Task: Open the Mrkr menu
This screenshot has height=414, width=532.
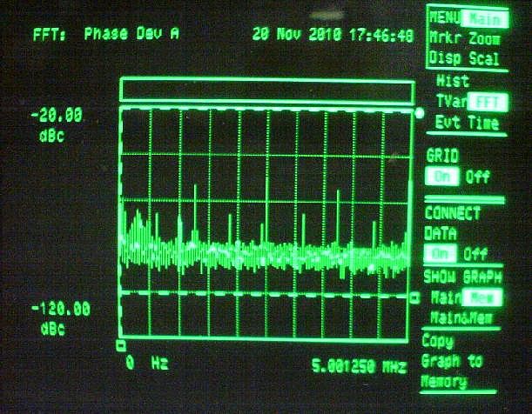Action: (445, 37)
